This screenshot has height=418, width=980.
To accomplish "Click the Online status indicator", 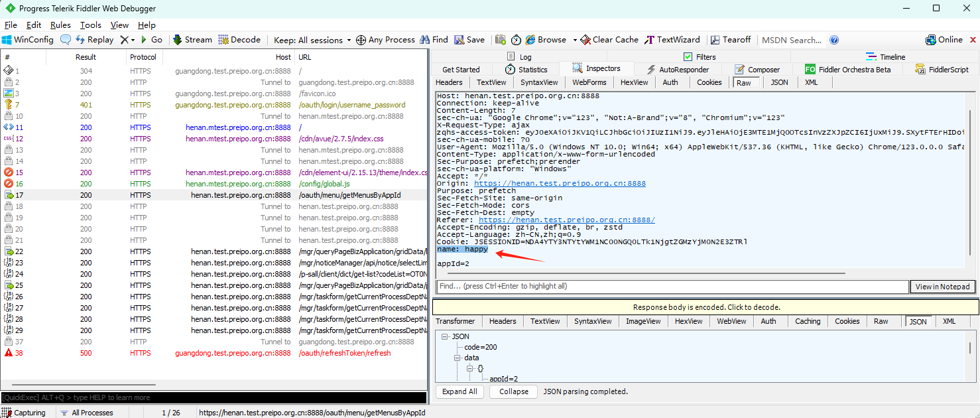I will click(x=944, y=40).
